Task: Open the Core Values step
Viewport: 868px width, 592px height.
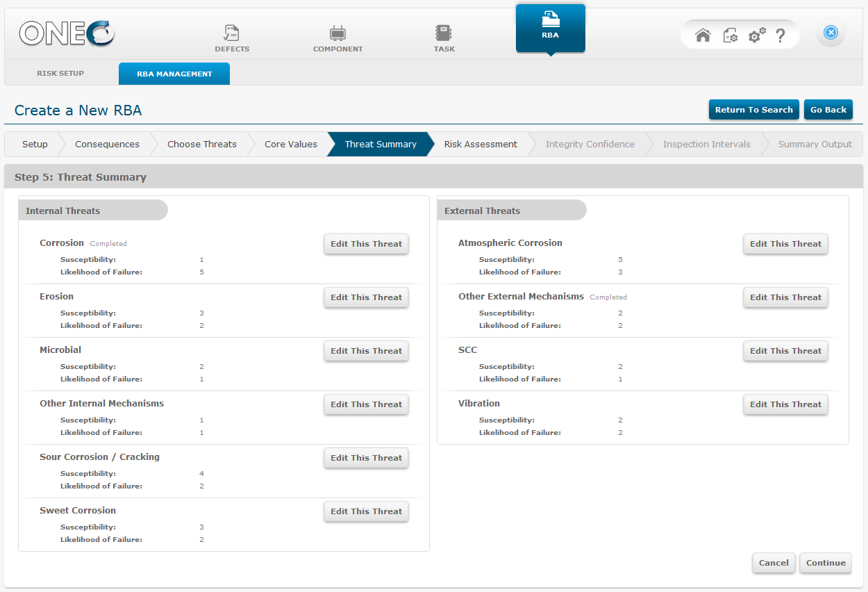Action: coord(290,145)
